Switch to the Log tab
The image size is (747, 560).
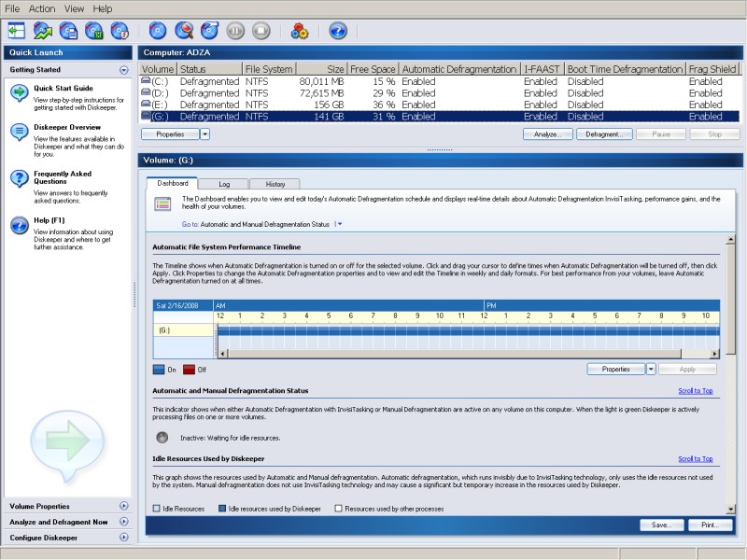(x=224, y=184)
